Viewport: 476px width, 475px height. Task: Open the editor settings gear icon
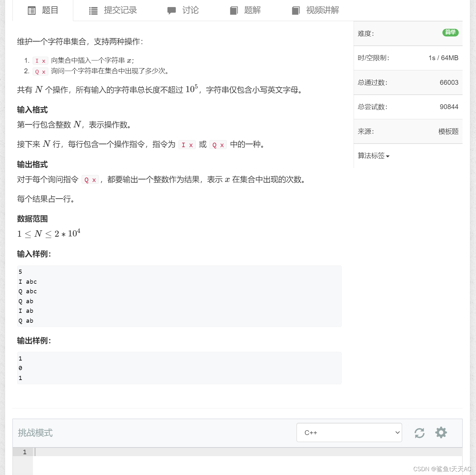(x=441, y=433)
